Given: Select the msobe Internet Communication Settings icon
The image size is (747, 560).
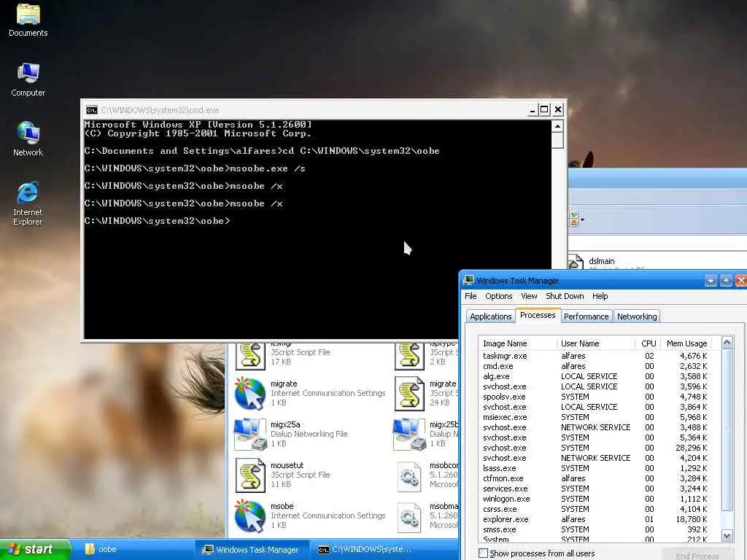Looking at the screenshot, I should 249,516.
